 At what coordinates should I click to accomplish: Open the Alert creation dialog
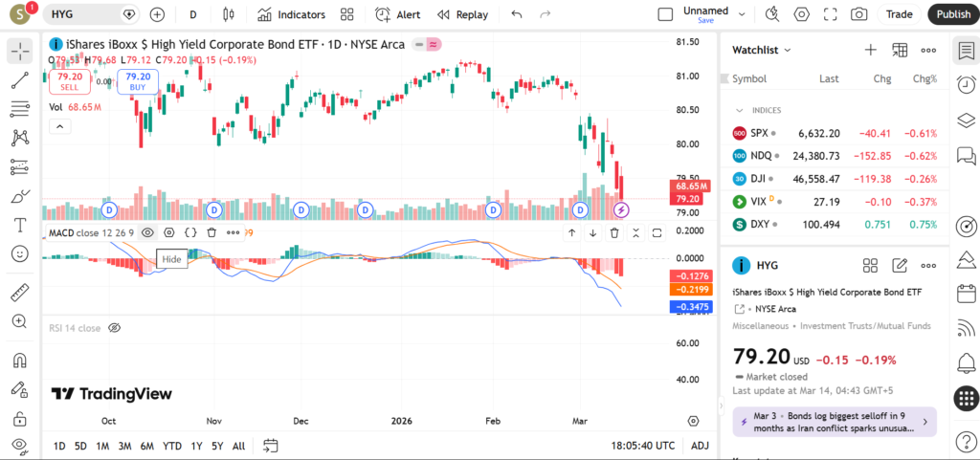(397, 14)
